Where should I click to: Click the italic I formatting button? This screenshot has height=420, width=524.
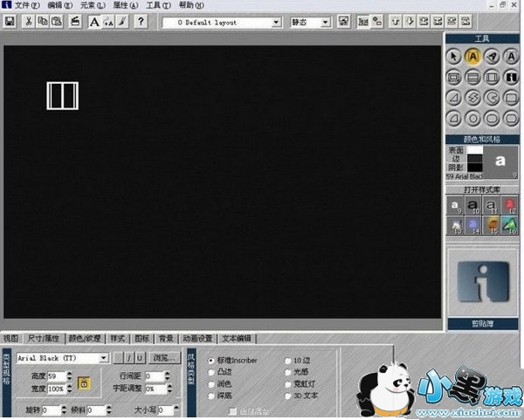[x=128, y=357]
